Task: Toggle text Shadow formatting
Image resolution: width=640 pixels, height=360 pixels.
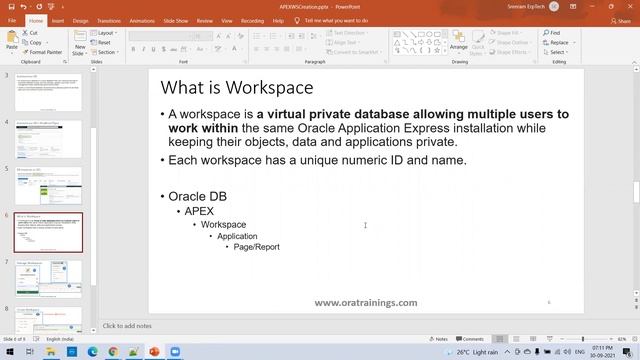Action: coord(164,49)
